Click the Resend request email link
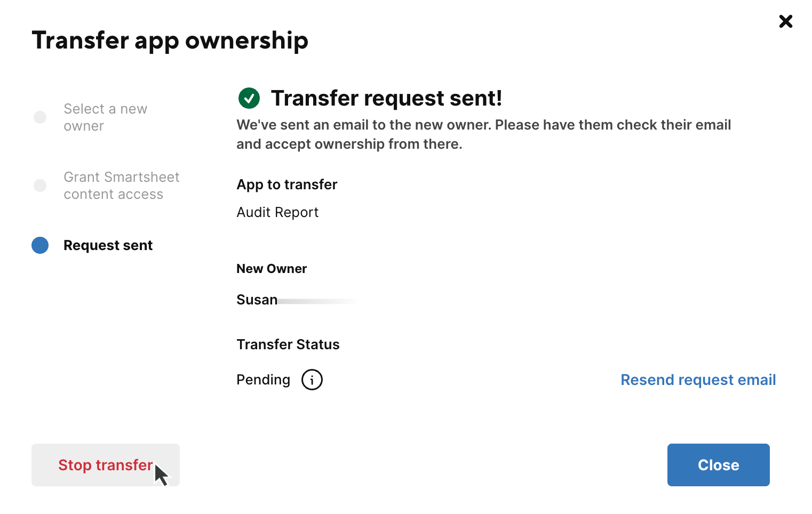 [698, 380]
